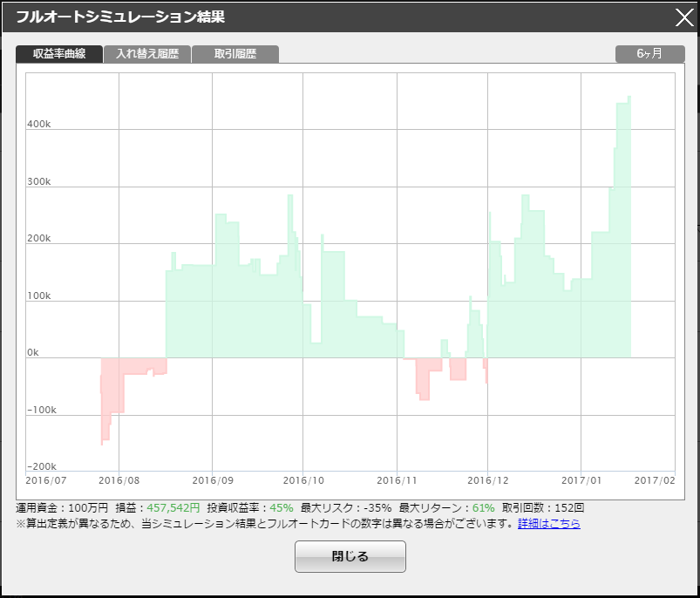700x598 pixels.
Task: Click the 457,542円 profit value
Action: (173, 507)
